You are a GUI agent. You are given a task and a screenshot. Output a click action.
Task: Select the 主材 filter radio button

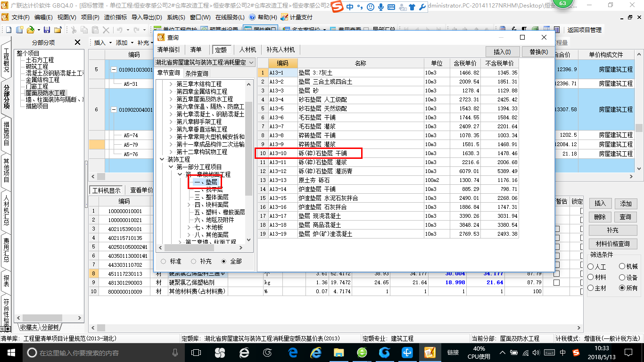591,288
